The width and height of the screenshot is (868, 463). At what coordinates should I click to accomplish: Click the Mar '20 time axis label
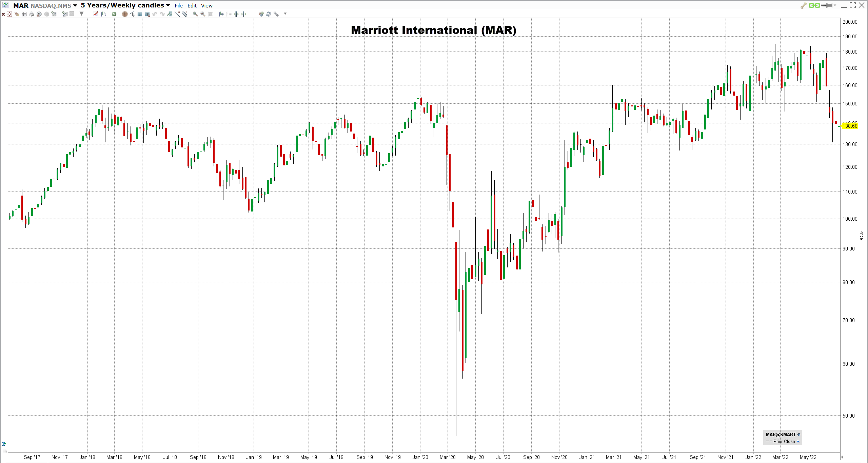(448, 457)
